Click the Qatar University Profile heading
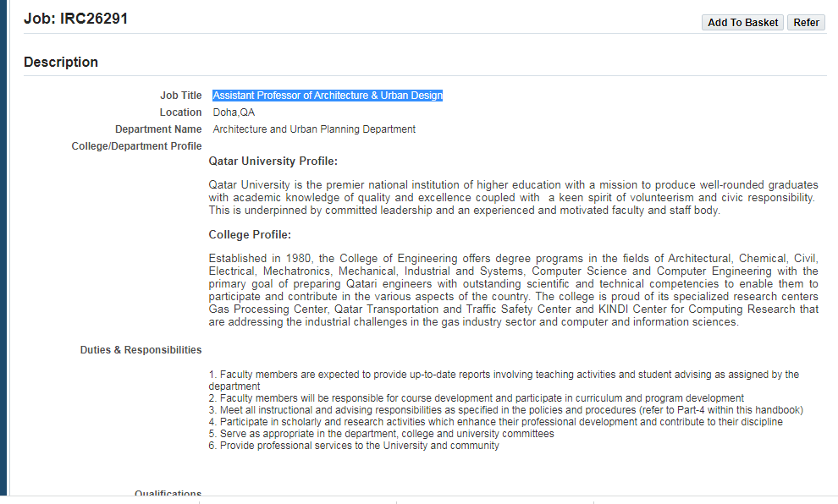 coord(273,162)
